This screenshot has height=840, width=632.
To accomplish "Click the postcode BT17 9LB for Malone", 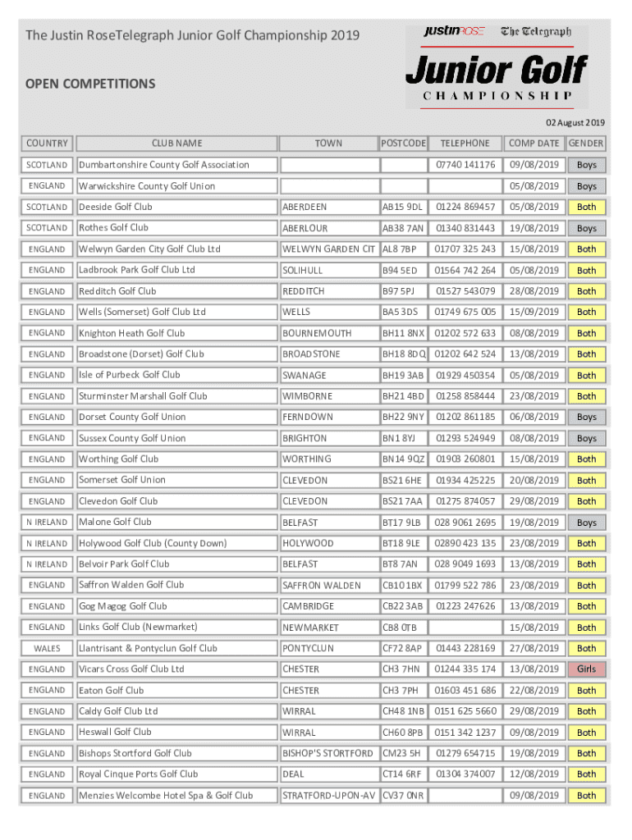I will pos(403,523).
